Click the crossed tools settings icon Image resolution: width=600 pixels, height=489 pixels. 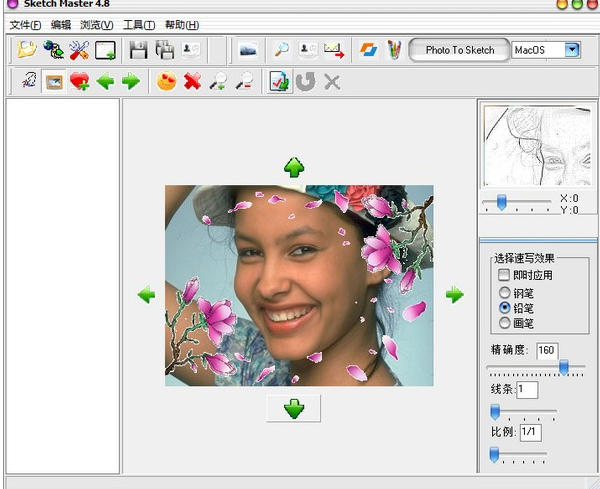[x=79, y=50]
